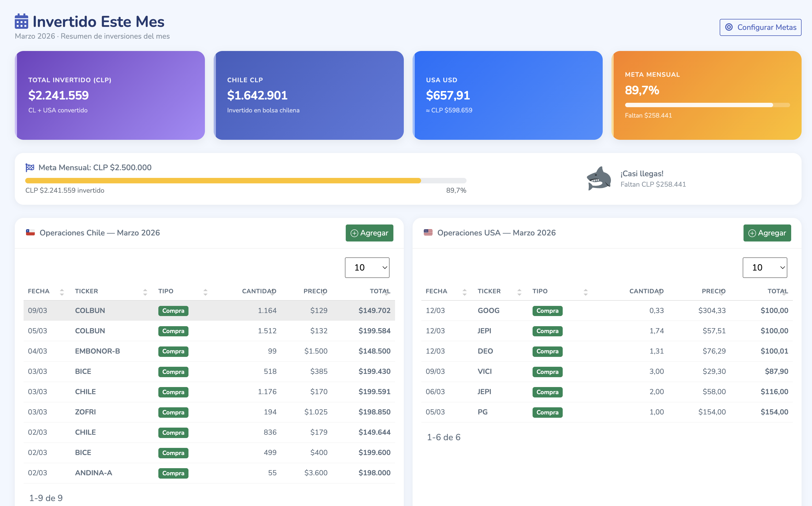Click Agregar button in Operaciones USA
Image resolution: width=812 pixels, height=506 pixels.
767,233
